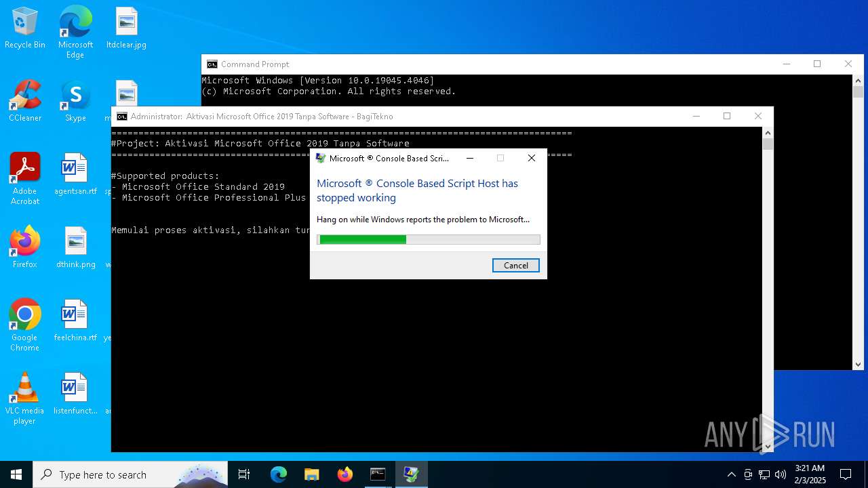Image resolution: width=868 pixels, height=488 pixels.
Task: Select the dthink.png image file
Action: coord(75,247)
